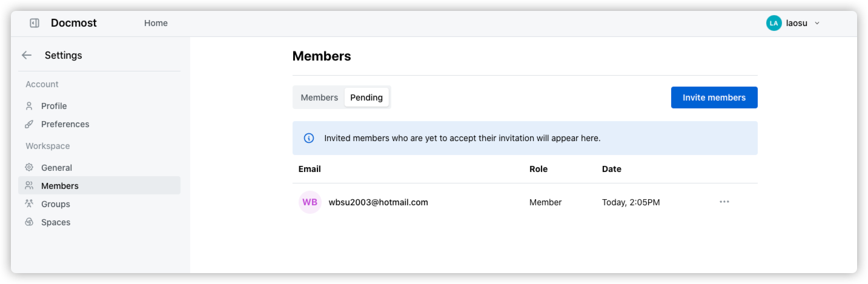Click the Groups people icon

point(29,204)
